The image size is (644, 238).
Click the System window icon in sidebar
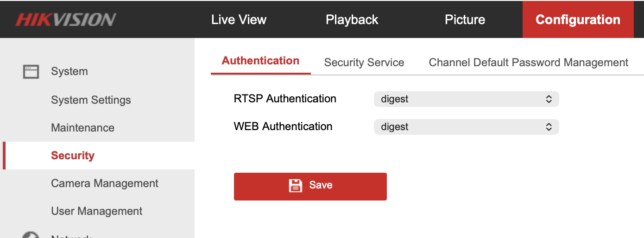click(31, 71)
